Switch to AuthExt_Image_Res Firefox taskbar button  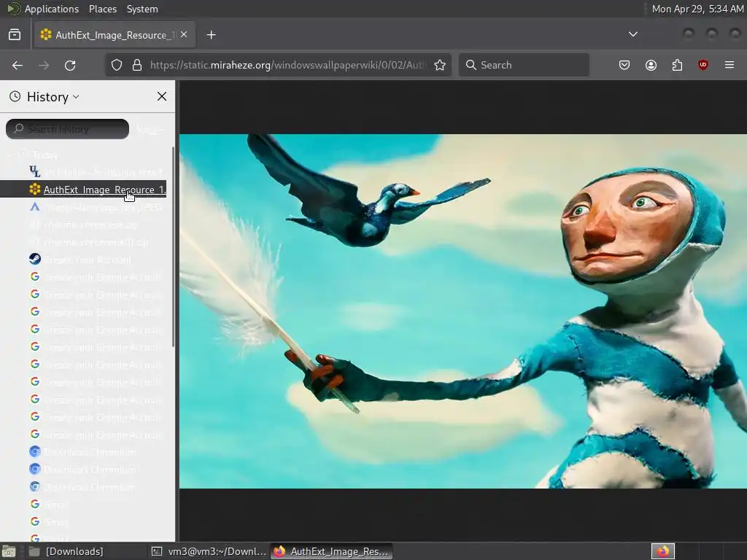[x=332, y=551]
